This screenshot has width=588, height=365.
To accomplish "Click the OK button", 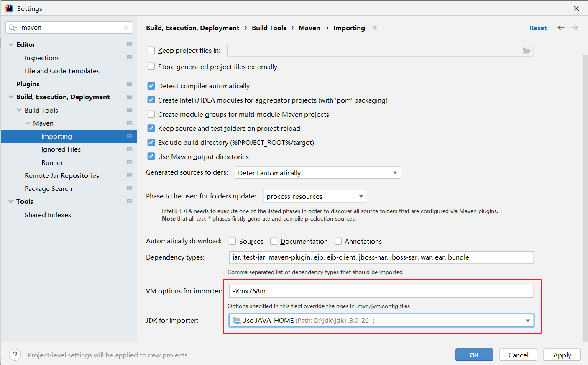I will (x=474, y=355).
